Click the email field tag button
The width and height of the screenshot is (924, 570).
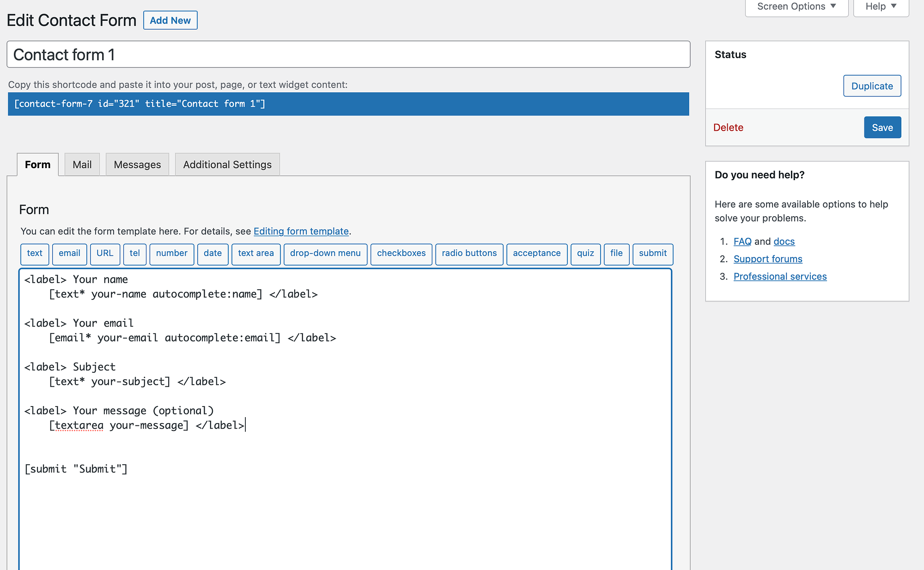69,253
